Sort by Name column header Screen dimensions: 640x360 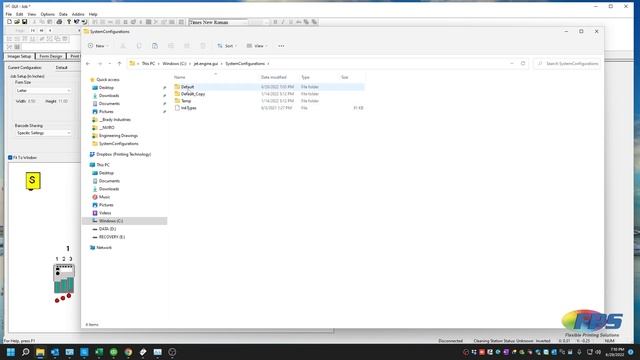[x=180, y=77]
